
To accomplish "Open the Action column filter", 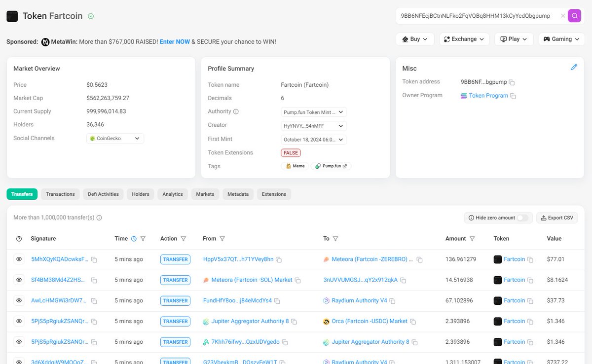I will tap(184, 239).
